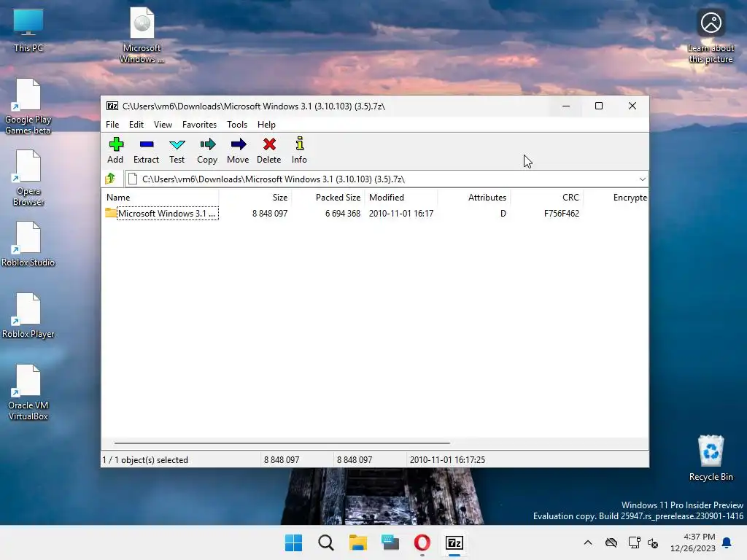Click into the archive path field

(381, 179)
